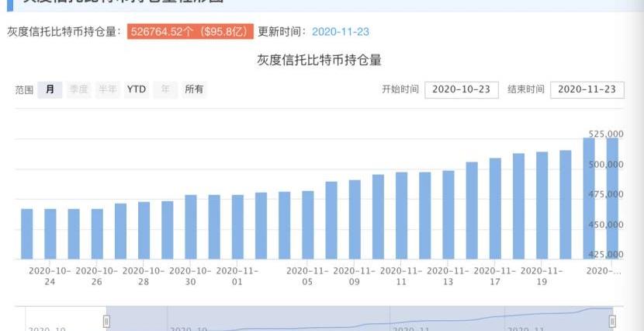Click the bar for 2020-11-09
Screen dimensions: 644x331
tap(355, 220)
